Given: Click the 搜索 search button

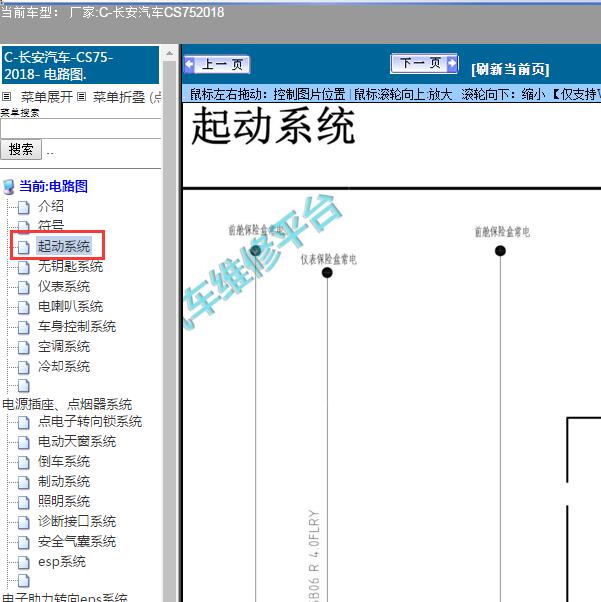Looking at the screenshot, I should click(x=21, y=149).
